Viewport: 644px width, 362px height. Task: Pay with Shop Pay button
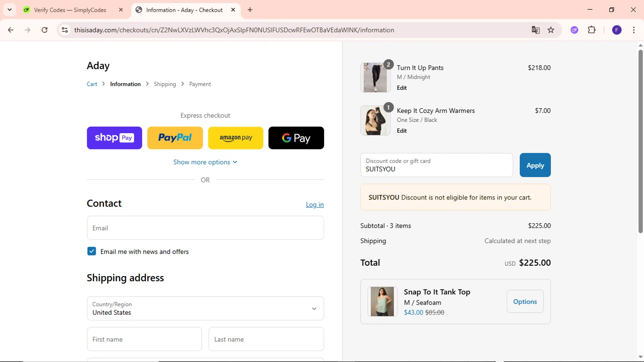pos(114,138)
